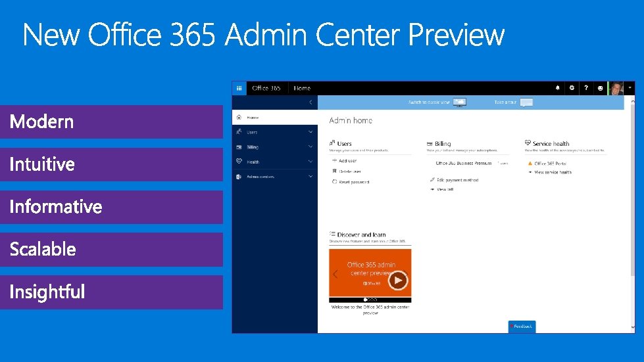Click the user profile photo
The image size is (644, 362).
click(616, 88)
